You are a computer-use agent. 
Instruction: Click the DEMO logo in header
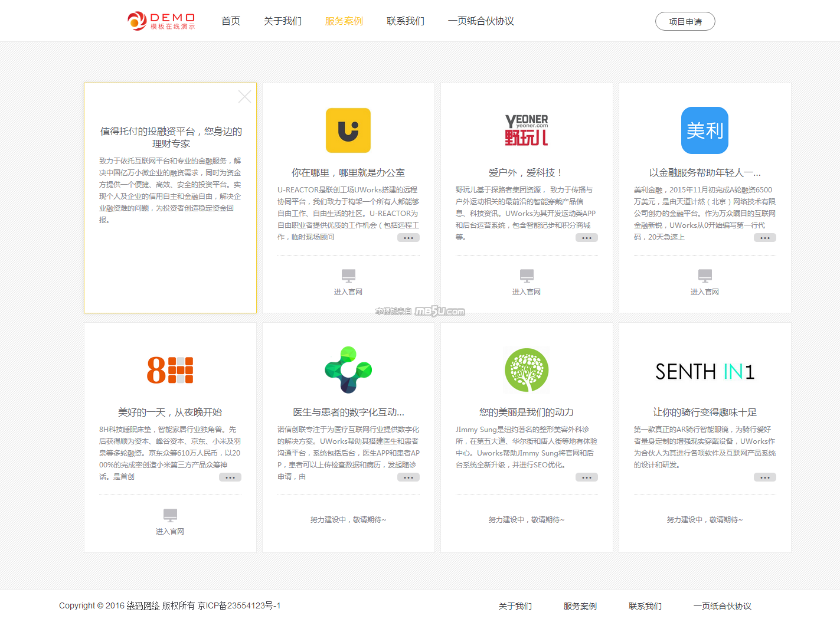(x=161, y=21)
